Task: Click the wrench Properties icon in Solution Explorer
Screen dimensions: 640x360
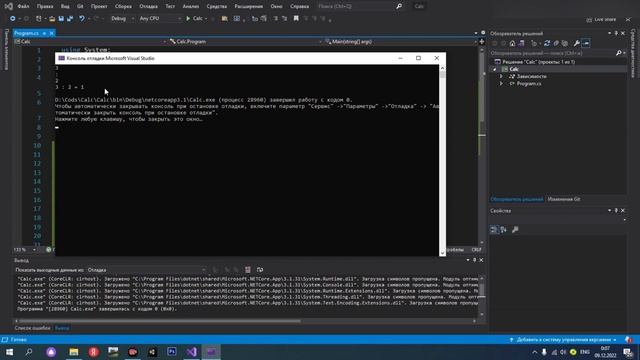Action: point(576,43)
